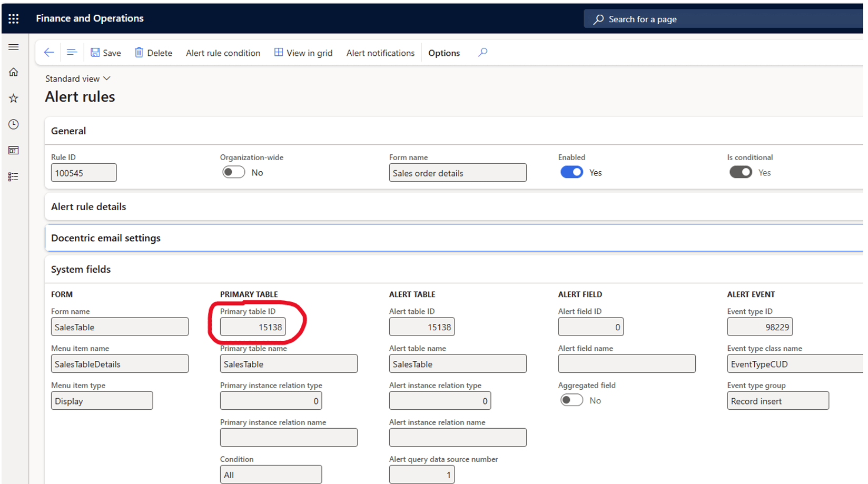Viewport: 868px width, 484px height.
Task: Open Workspaces icon in sidebar
Action: coord(14,151)
